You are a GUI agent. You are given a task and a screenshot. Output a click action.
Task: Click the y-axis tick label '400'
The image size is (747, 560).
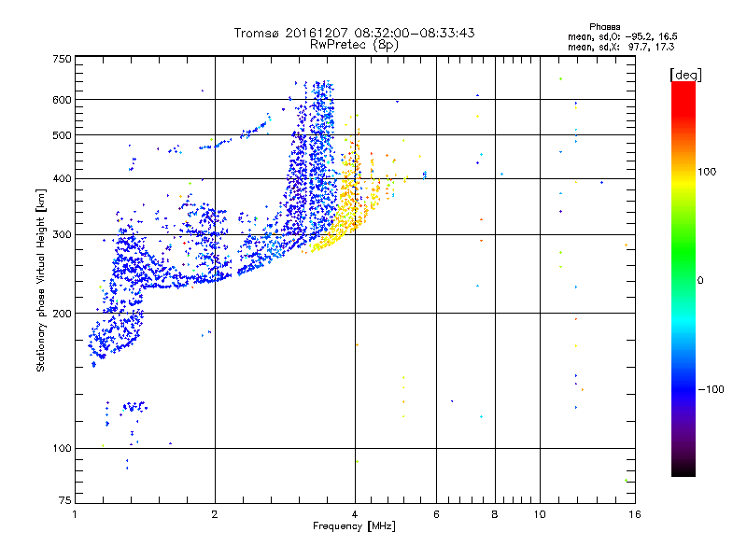(x=62, y=178)
